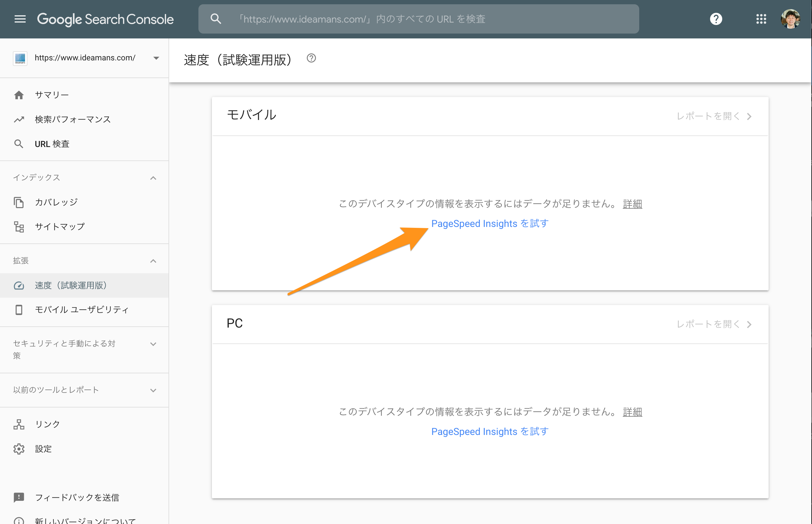Viewport: 812px width, 524px height.
Task: Click the gear icon beside 設定
Action: tap(19, 449)
